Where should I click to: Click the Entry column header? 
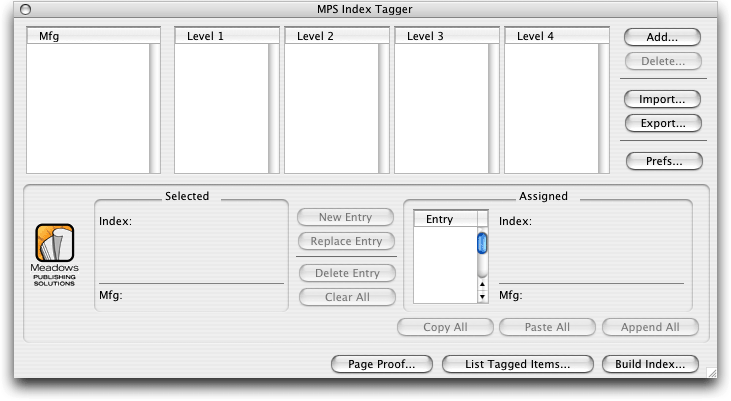click(446, 219)
